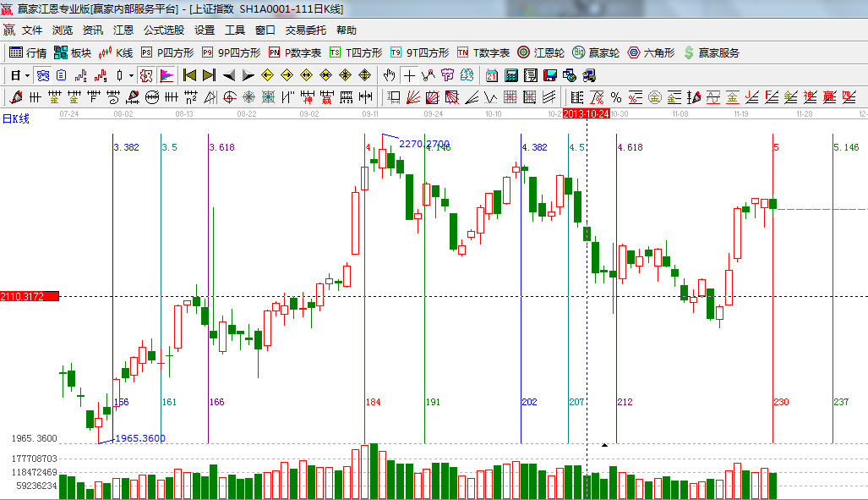
Task: Jump to first bar with skip-start arrow
Action: tap(189, 75)
